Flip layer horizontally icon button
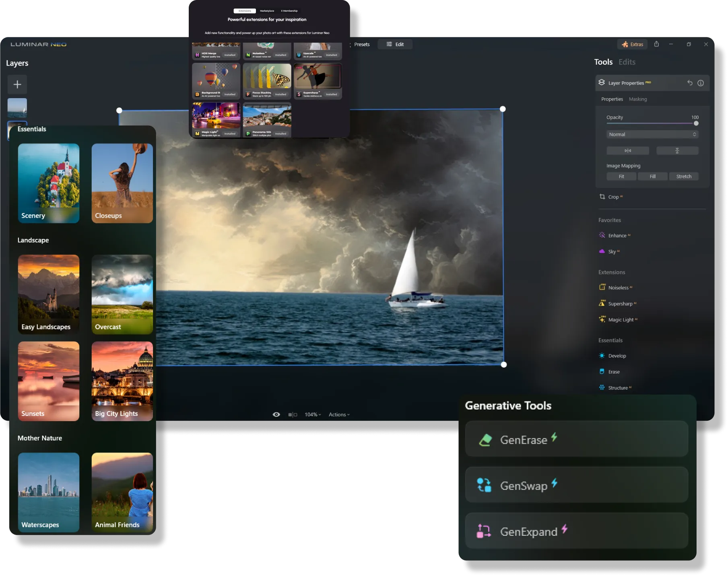This screenshot has height=576, width=728. coord(628,150)
